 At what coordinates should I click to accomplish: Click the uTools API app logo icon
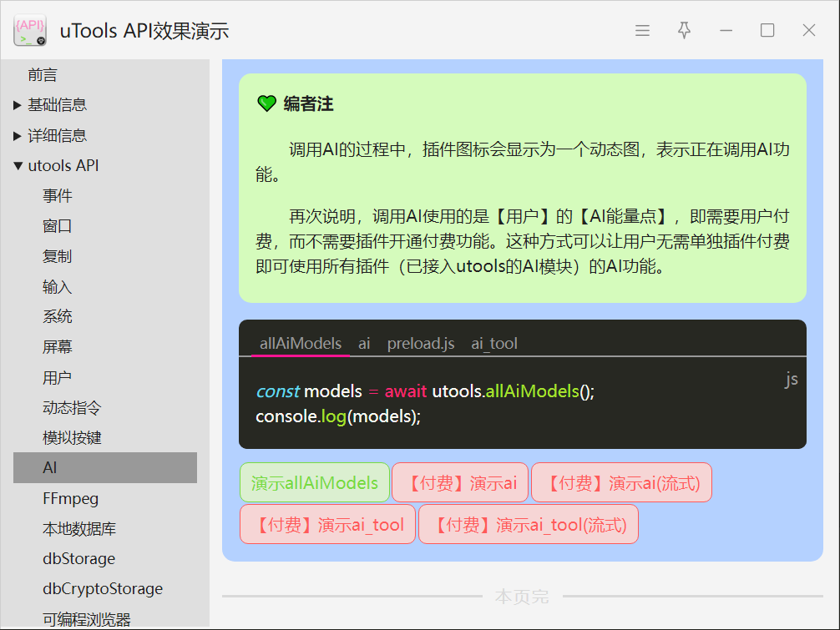(x=30, y=31)
